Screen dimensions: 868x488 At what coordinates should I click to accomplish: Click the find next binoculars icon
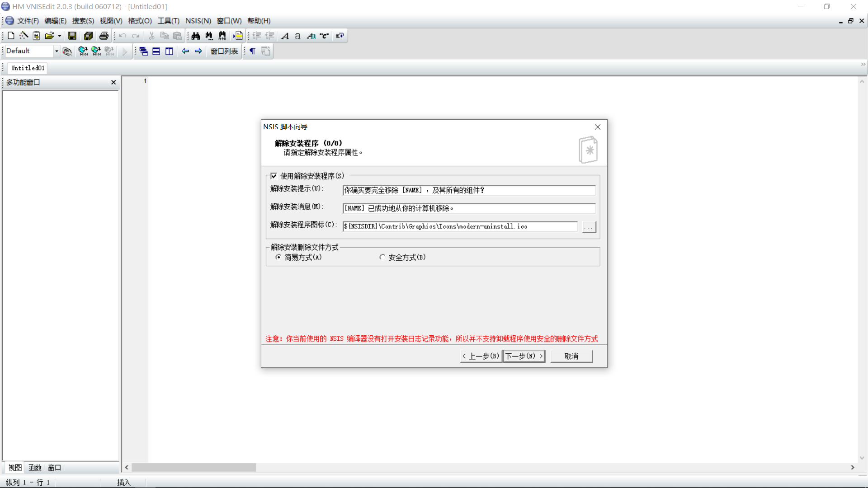209,36
